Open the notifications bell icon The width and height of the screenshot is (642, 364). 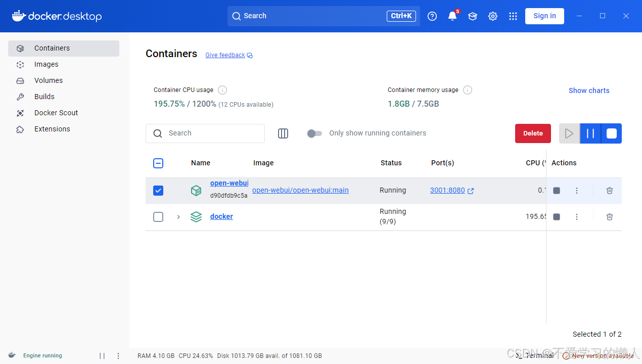(452, 16)
